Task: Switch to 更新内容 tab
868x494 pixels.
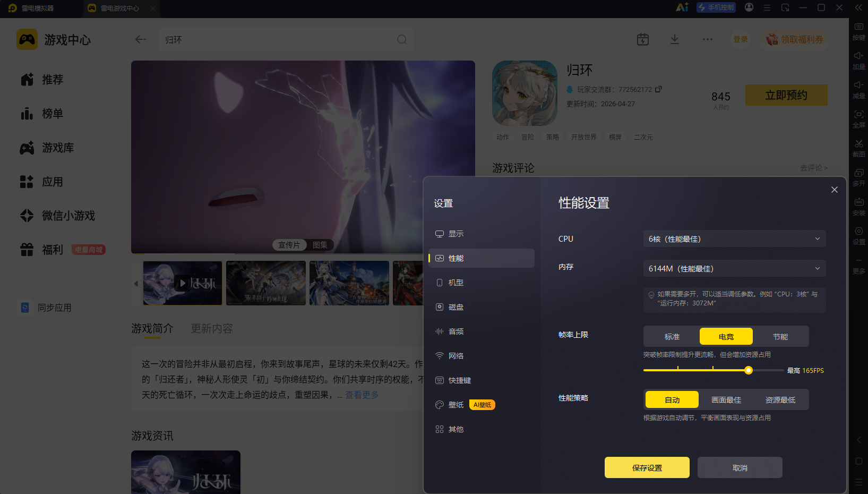Action: pyautogui.click(x=212, y=328)
